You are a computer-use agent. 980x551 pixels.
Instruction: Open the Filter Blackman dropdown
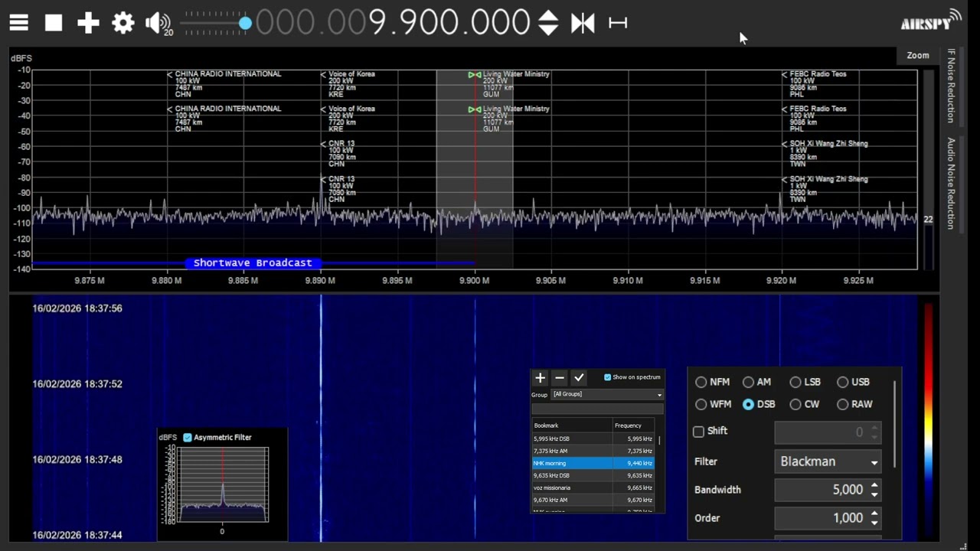[828, 461]
